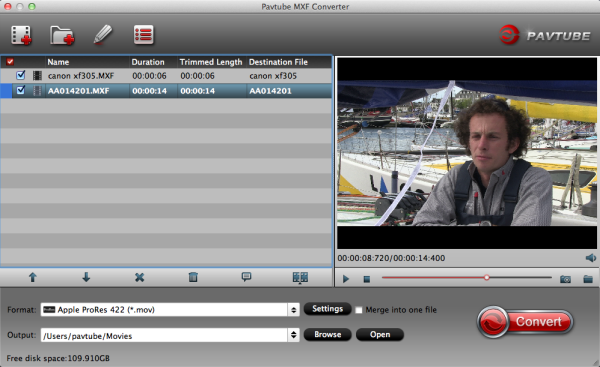Click the Trimmed Length column header
The height and width of the screenshot is (367, 600).
(211, 62)
